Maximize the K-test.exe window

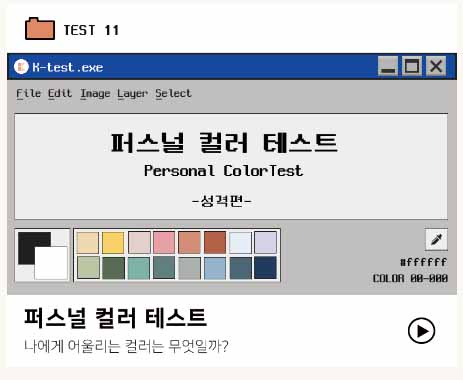(x=412, y=66)
